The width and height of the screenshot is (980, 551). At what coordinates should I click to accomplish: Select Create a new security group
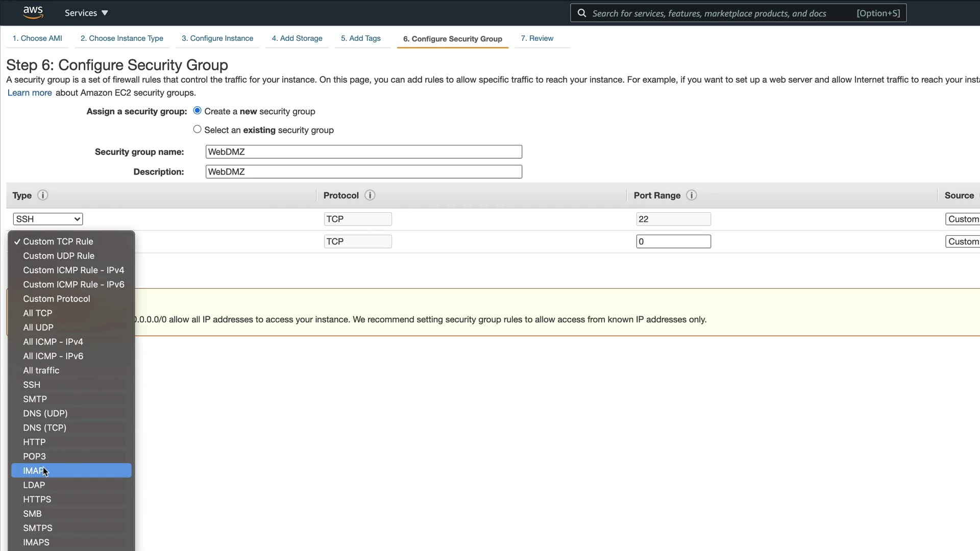point(198,111)
